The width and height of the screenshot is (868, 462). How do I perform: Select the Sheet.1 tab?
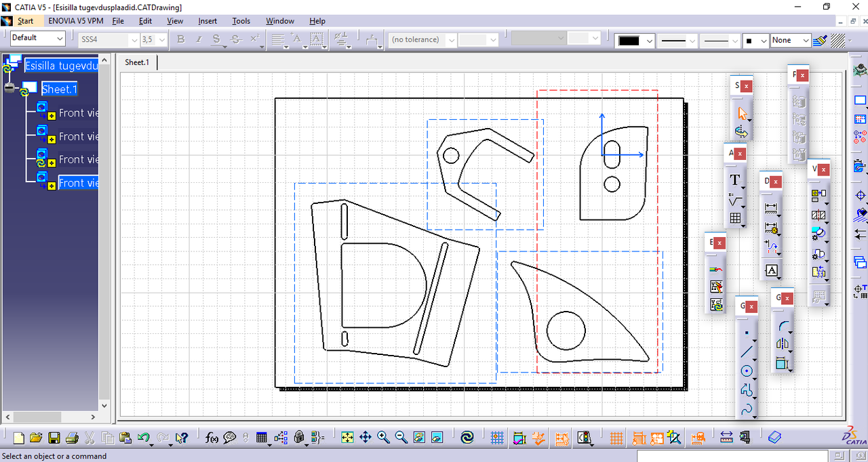[x=136, y=62]
